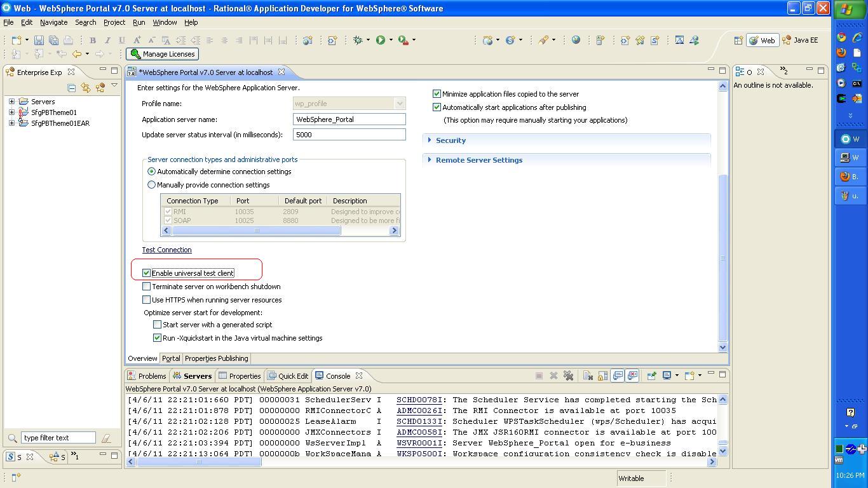
Task: Select the New Web Project toolbar icon
Action: point(489,39)
